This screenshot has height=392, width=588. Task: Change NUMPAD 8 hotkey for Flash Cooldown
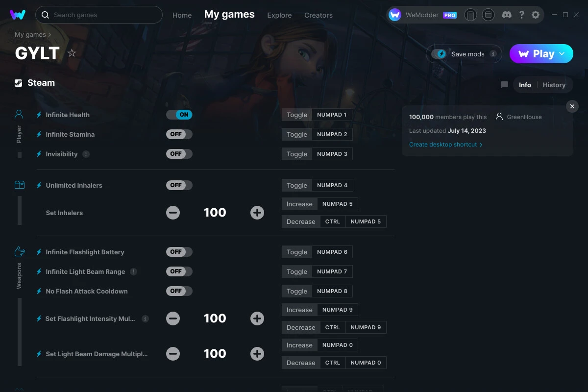[x=332, y=291]
